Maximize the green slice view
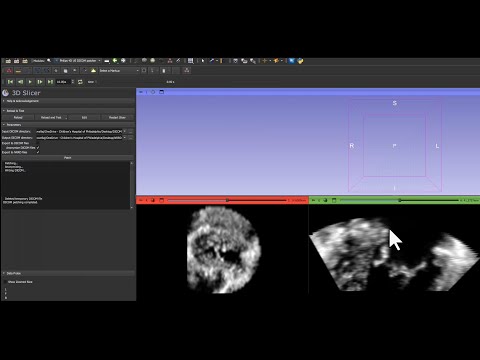This screenshot has height=360, width=480. coord(334,200)
